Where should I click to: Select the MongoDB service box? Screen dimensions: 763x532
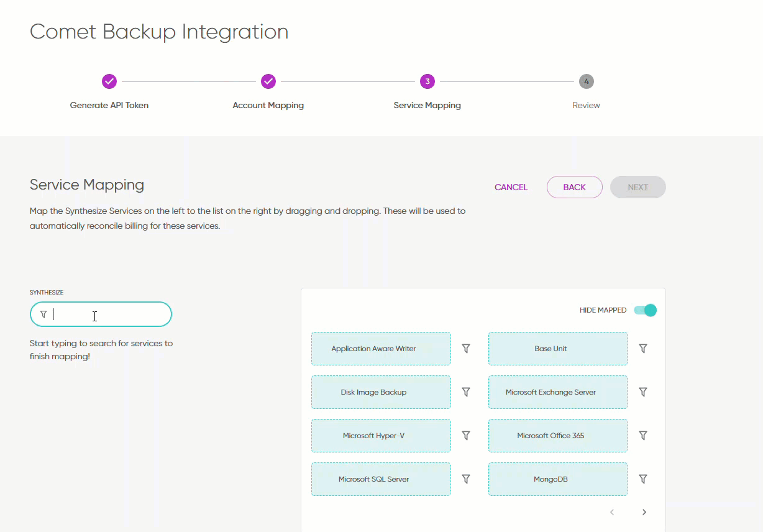(x=558, y=479)
